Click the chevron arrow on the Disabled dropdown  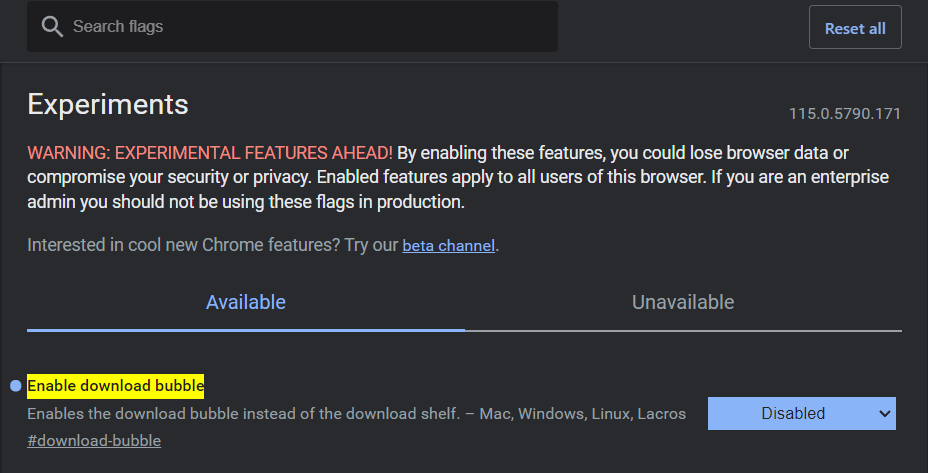coord(883,413)
